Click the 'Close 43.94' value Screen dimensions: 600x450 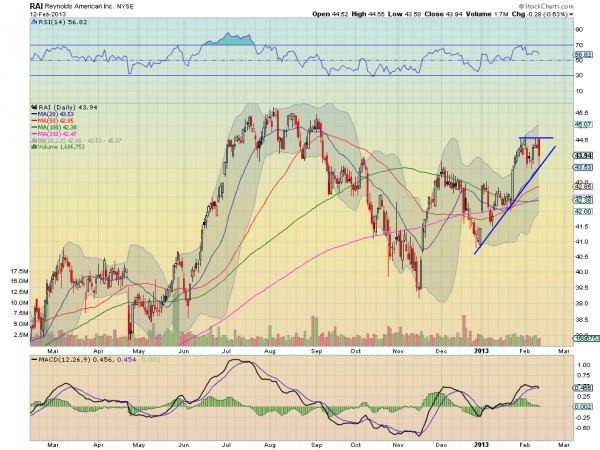point(443,14)
